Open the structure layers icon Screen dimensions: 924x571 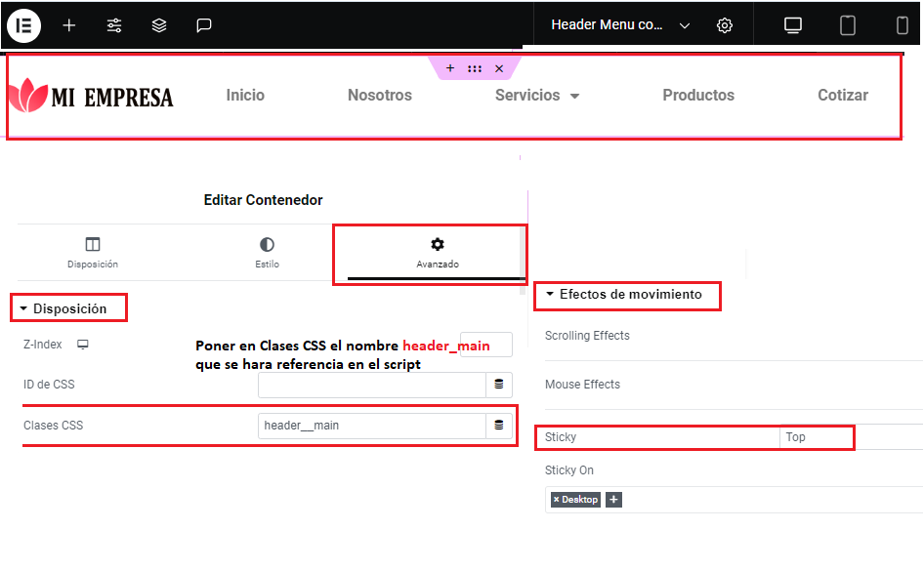[159, 25]
